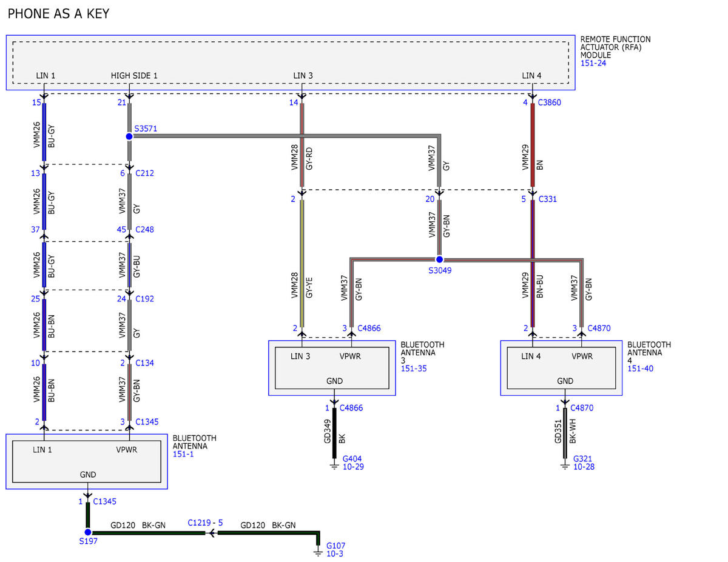Viewport: 728px width, 562px height.
Task: Select the GY-BU wire color label
Action: coord(137,266)
